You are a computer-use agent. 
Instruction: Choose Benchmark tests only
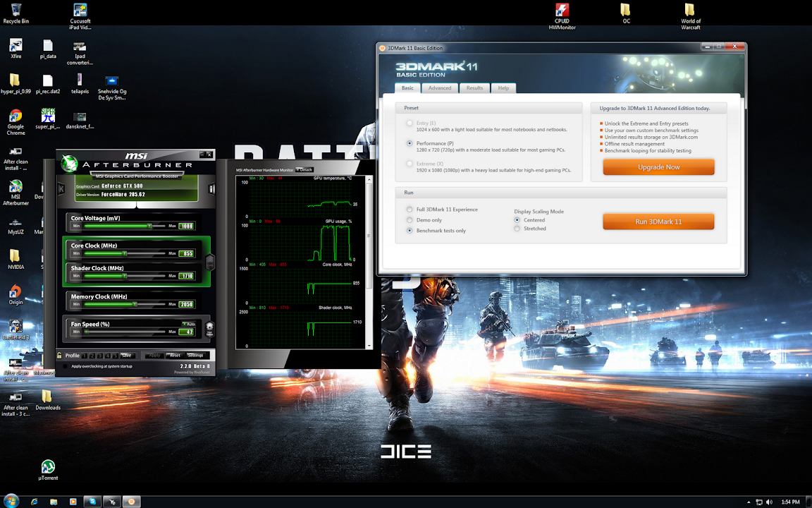click(x=410, y=230)
